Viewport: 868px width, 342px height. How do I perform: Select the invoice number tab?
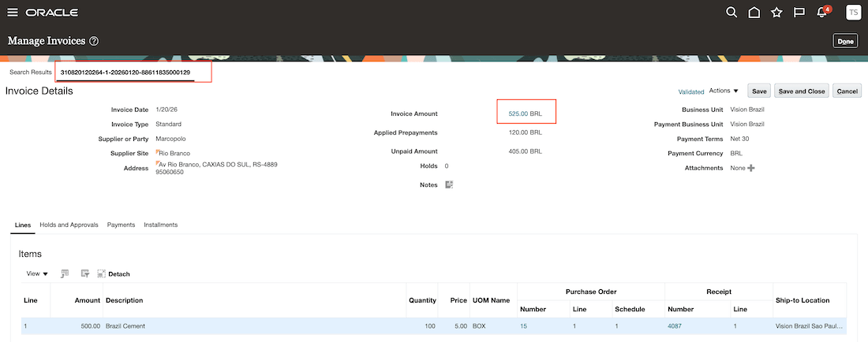(125, 72)
